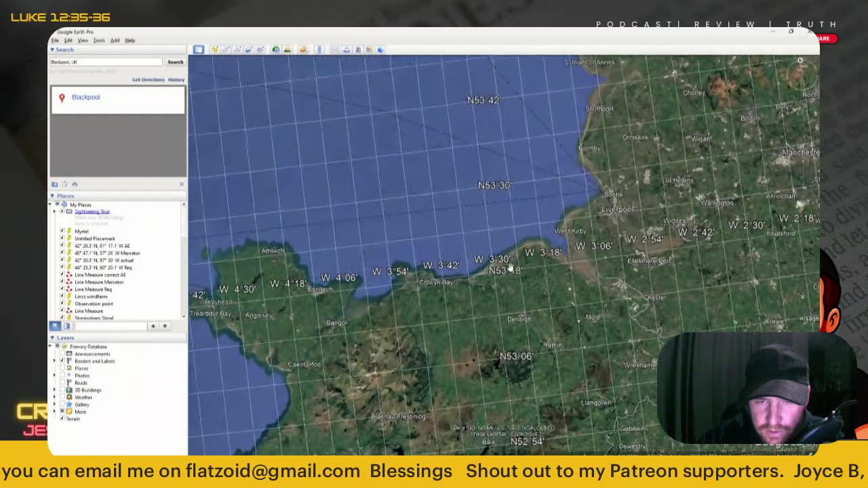This screenshot has width=868, height=488.
Task: Enable the Places layer checkbox
Action: [x=62, y=369]
